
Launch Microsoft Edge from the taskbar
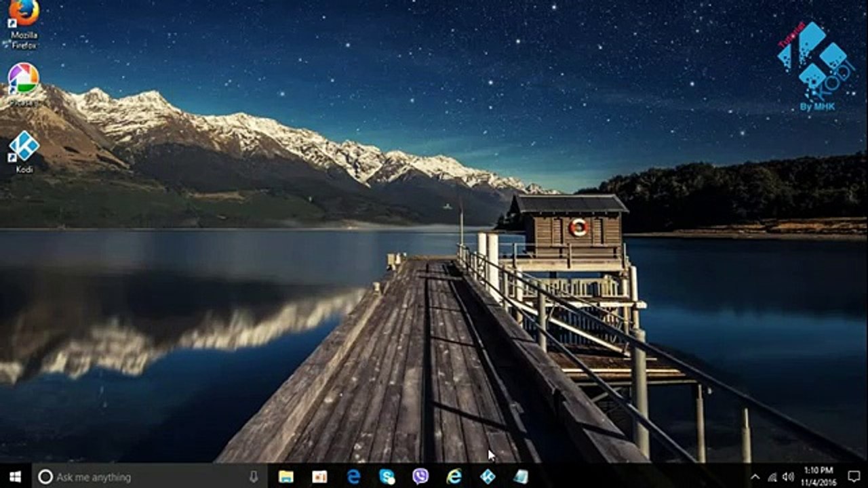tap(353, 476)
